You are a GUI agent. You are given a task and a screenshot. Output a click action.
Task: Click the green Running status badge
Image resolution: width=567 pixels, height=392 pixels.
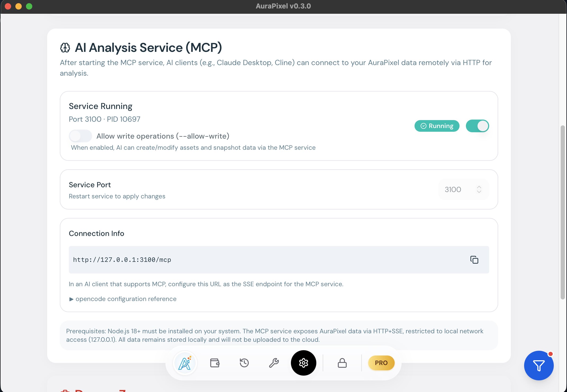437,126
